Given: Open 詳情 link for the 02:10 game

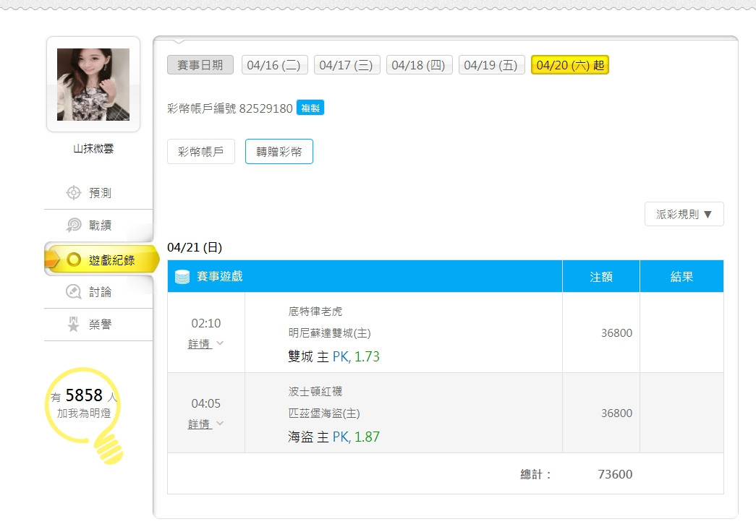Looking at the screenshot, I should coord(199,343).
